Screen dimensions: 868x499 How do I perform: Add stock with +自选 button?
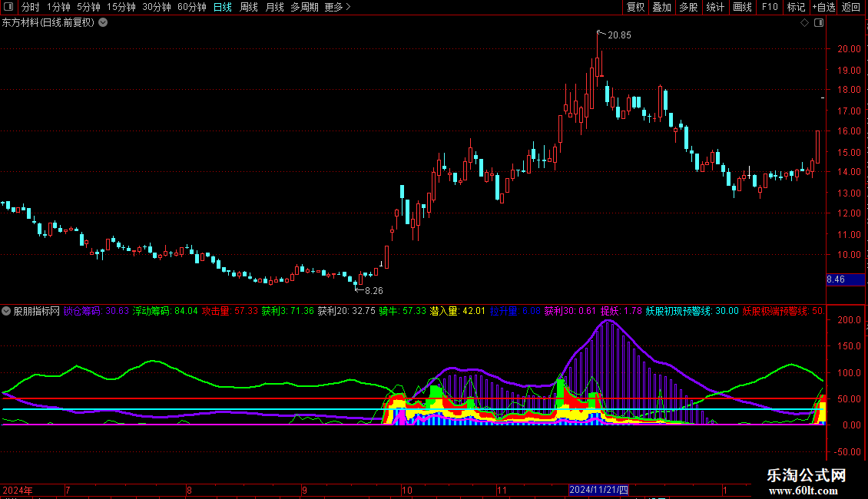tap(823, 7)
